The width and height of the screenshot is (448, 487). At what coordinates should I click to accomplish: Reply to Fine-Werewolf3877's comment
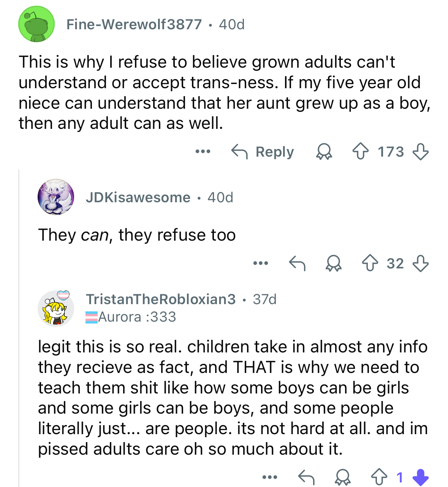[x=263, y=152]
